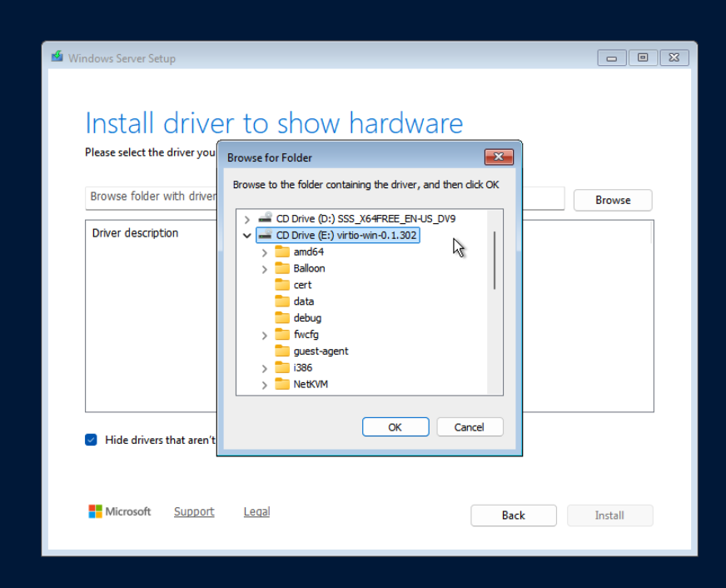
Task: Select the Balloon folder name
Action: pos(309,268)
